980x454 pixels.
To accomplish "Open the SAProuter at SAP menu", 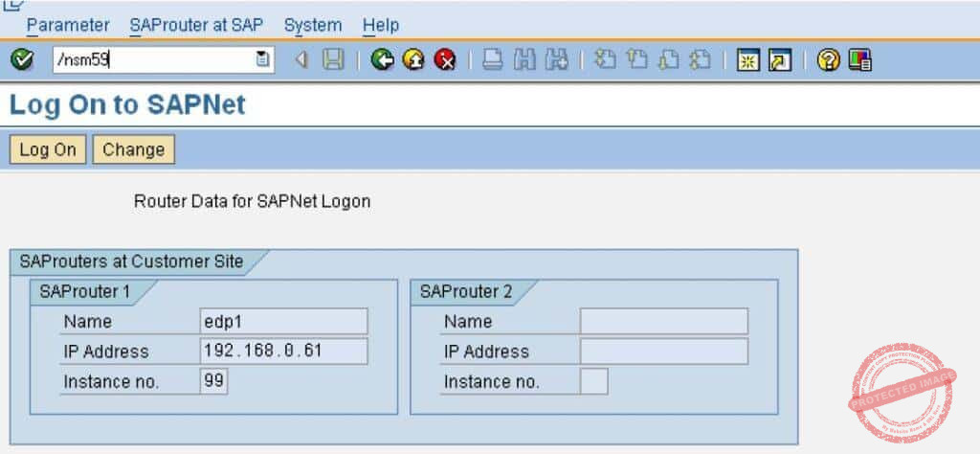I will coord(196,25).
